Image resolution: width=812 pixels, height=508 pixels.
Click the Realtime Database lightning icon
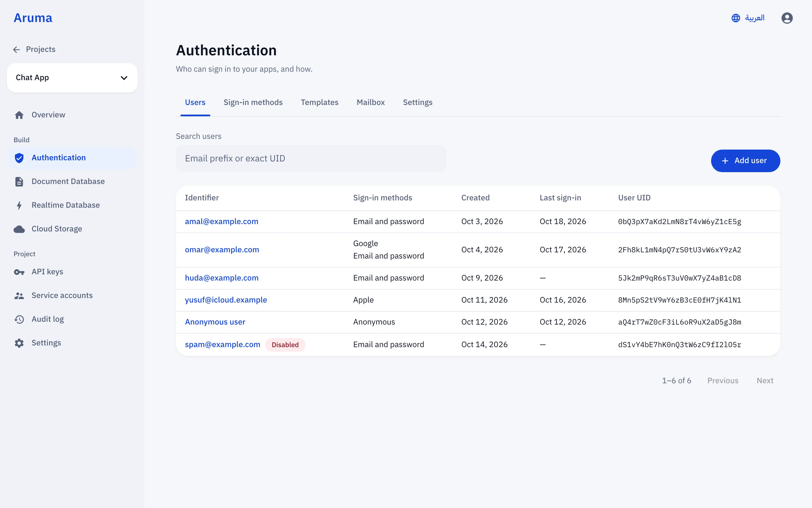[x=19, y=205]
